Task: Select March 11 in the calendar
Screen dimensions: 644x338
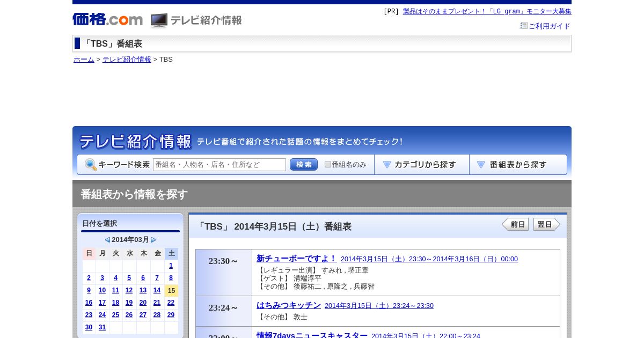Action: pyautogui.click(x=115, y=290)
